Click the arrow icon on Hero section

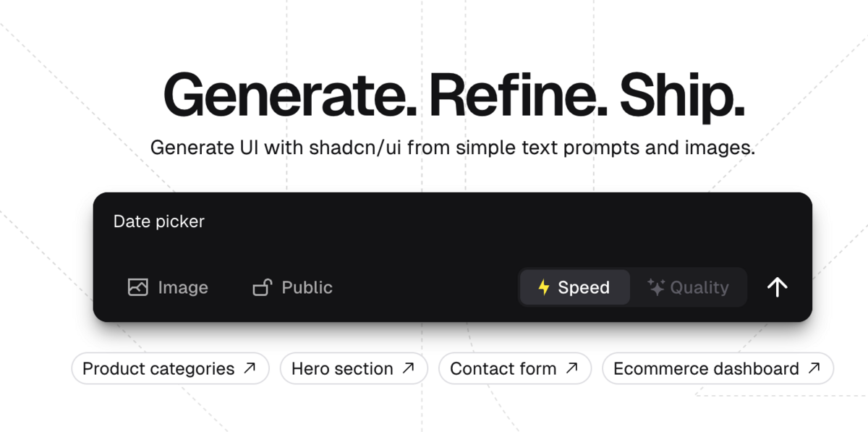click(x=409, y=368)
